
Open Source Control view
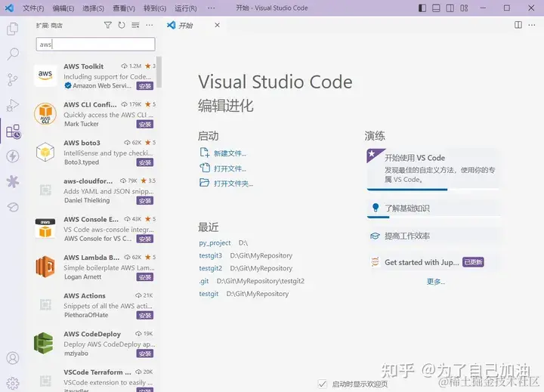(x=13, y=80)
